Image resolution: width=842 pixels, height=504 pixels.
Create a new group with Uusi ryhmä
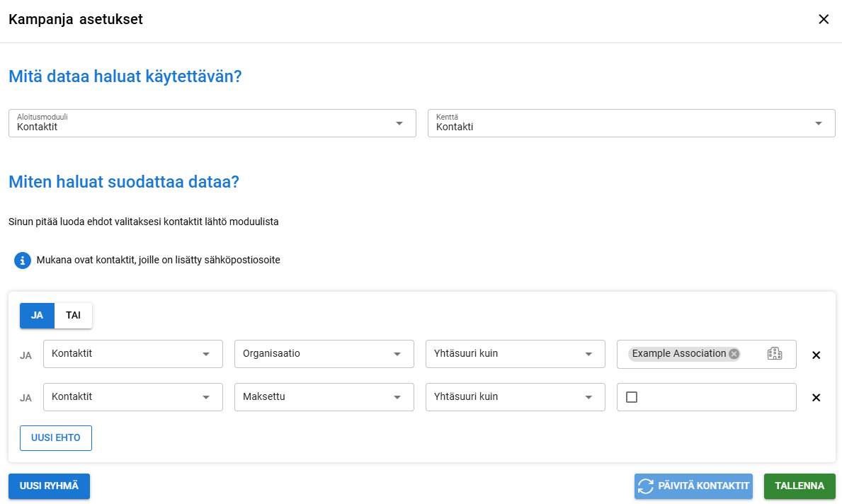pyautogui.click(x=49, y=486)
